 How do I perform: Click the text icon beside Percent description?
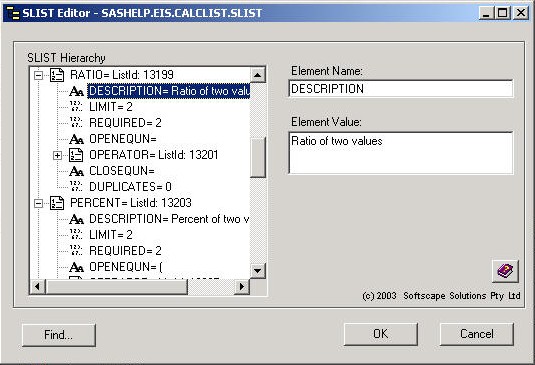[x=76, y=219]
